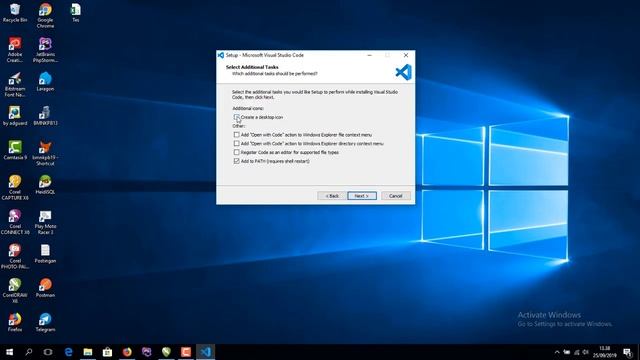Open the Windows Start menu
The width and height of the screenshot is (640, 360).
pos(9,352)
